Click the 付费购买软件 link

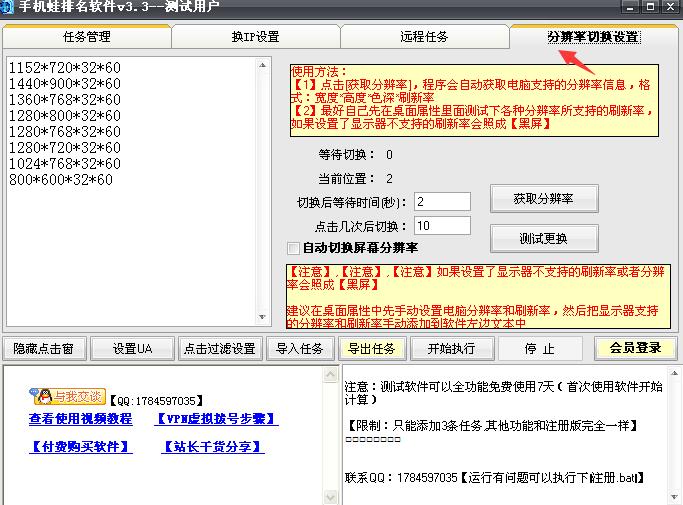(x=80, y=447)
